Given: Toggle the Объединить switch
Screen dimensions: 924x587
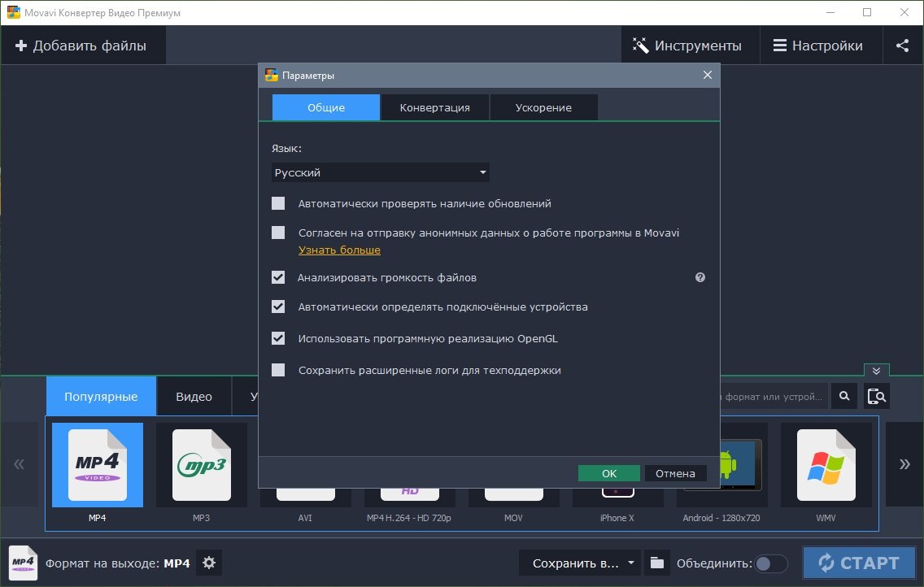Looking at the screenshot, I should 770,563.
